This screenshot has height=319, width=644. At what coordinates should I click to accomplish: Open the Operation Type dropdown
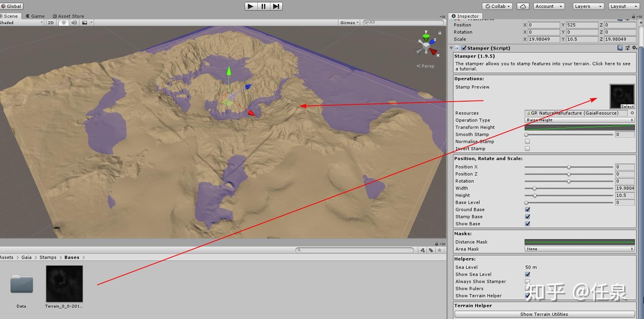point(580,120)
